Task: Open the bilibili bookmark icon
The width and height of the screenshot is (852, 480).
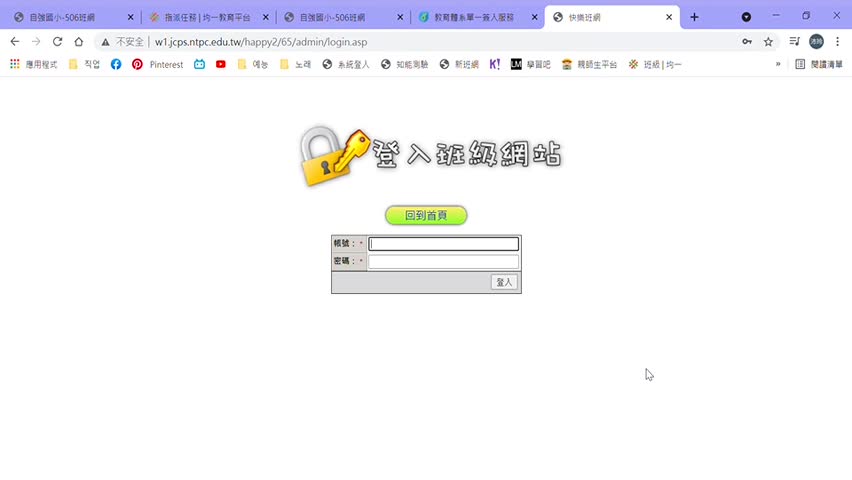Action: pyautogui.click(x=199, y=64)
